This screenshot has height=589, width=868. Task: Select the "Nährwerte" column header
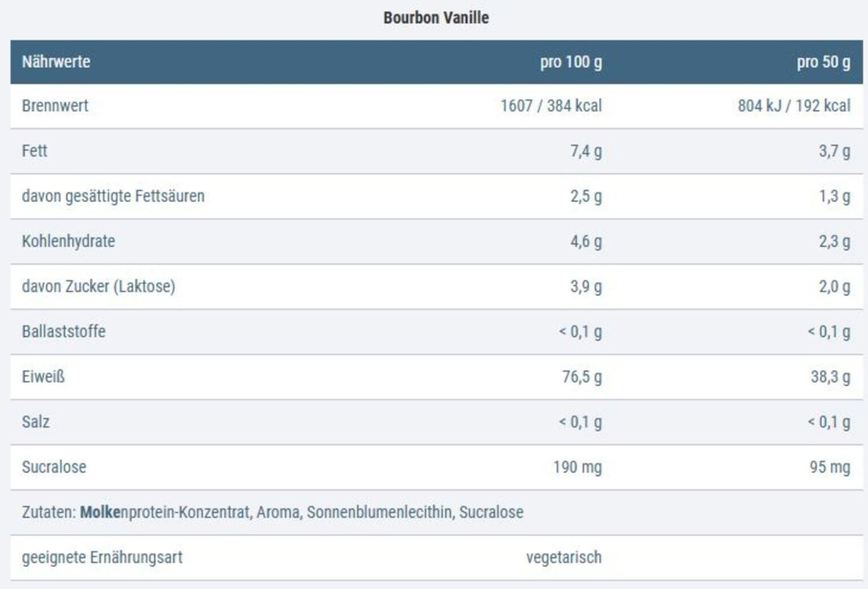pos(56,62)
